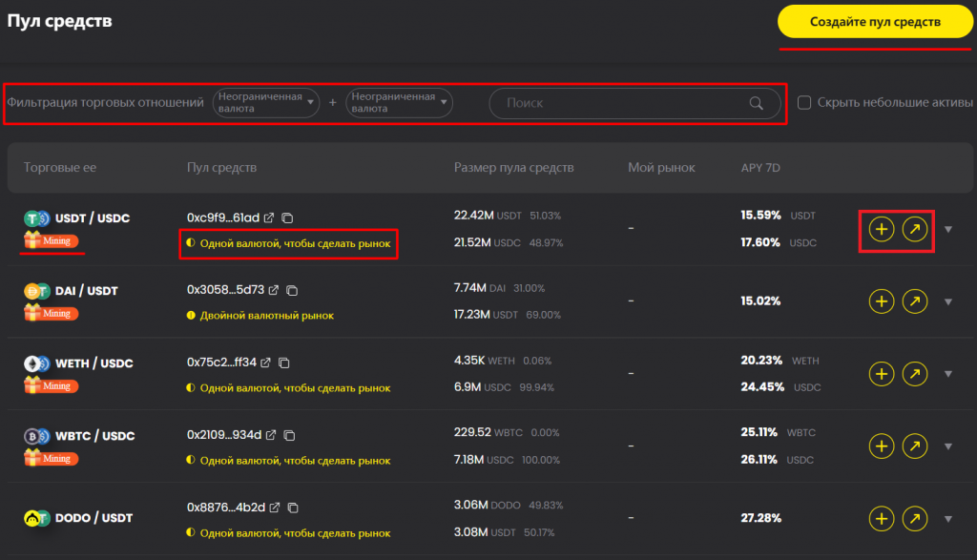Click the search magnifier icon
This screenshot has width=977, height=560.
tap(757, 103)
